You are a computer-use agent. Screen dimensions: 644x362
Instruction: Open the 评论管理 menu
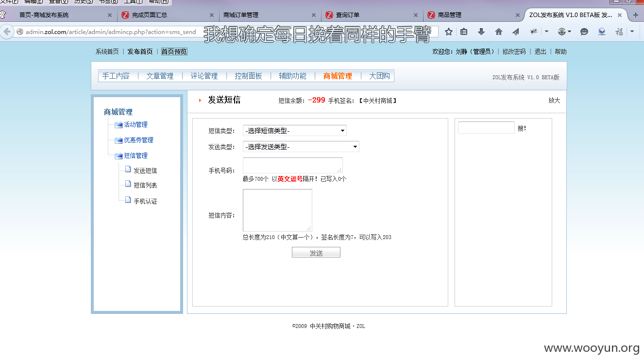pyautogui.click(x=204, y=76)
